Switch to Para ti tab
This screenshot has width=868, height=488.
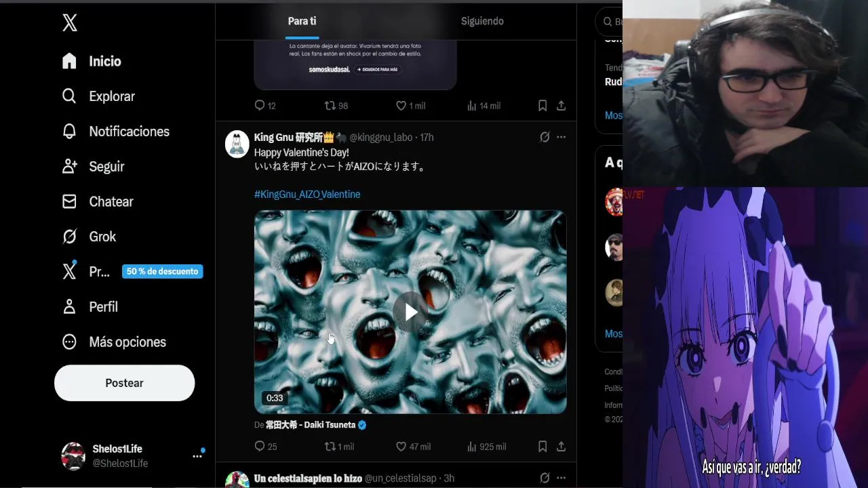pyautogui.click(x=302, y=21)
